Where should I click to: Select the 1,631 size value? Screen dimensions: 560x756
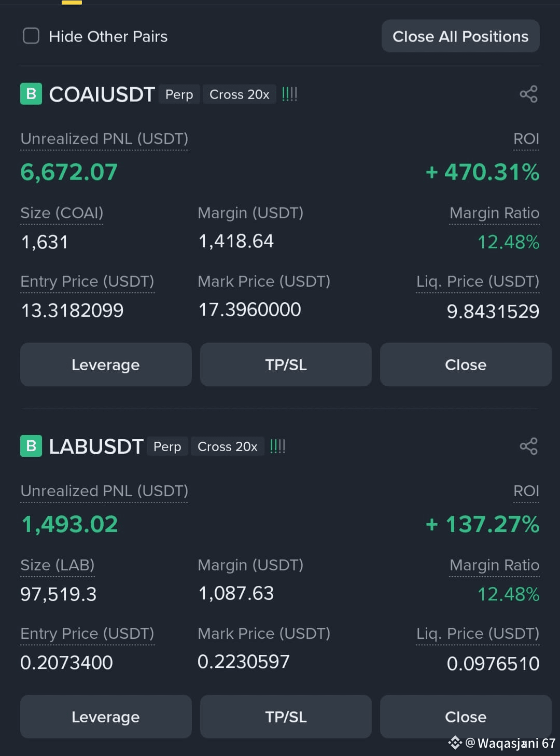click(x=45, y=242)
